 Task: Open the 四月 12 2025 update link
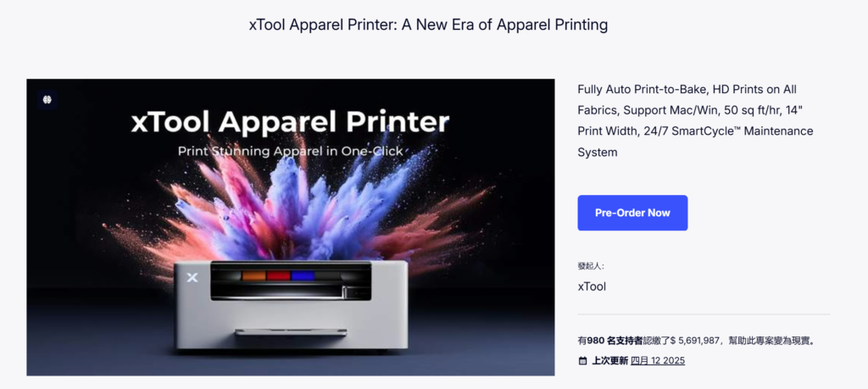[658, 361]
